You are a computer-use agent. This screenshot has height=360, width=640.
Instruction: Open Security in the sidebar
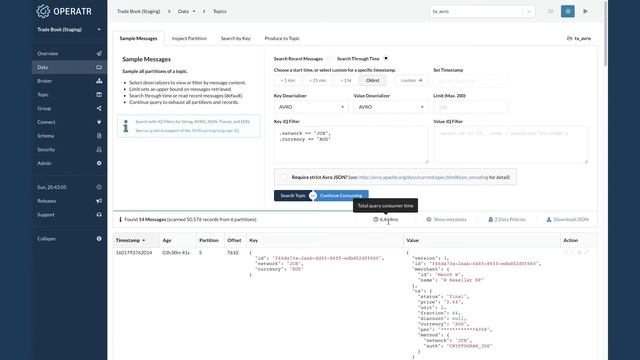[46, 149]
